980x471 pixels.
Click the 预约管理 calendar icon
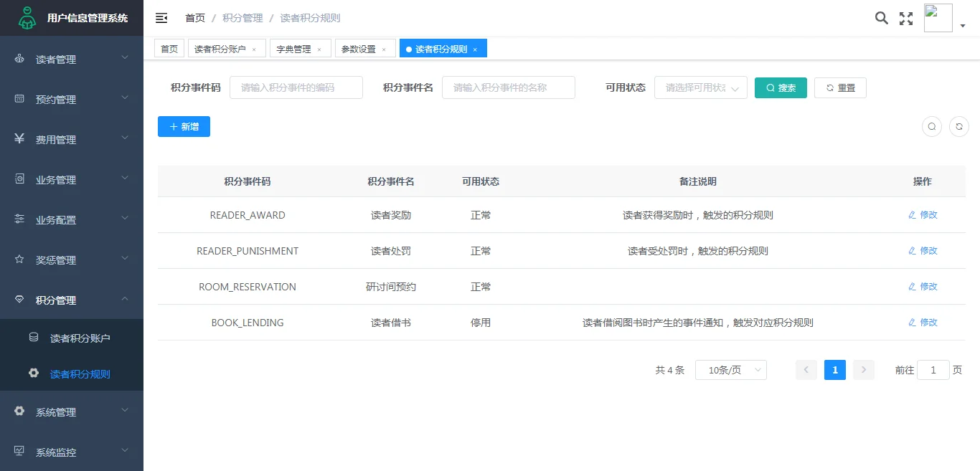(x=19, y=99)
